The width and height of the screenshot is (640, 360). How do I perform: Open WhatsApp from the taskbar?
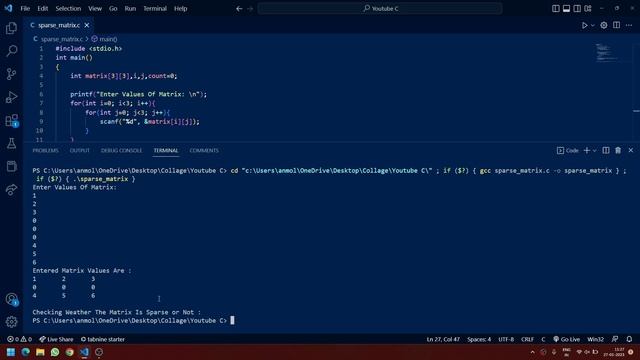coord(55,352)
